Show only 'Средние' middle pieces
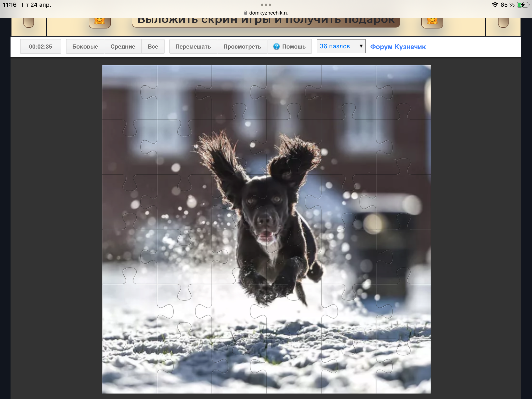 tap(123, 46)
